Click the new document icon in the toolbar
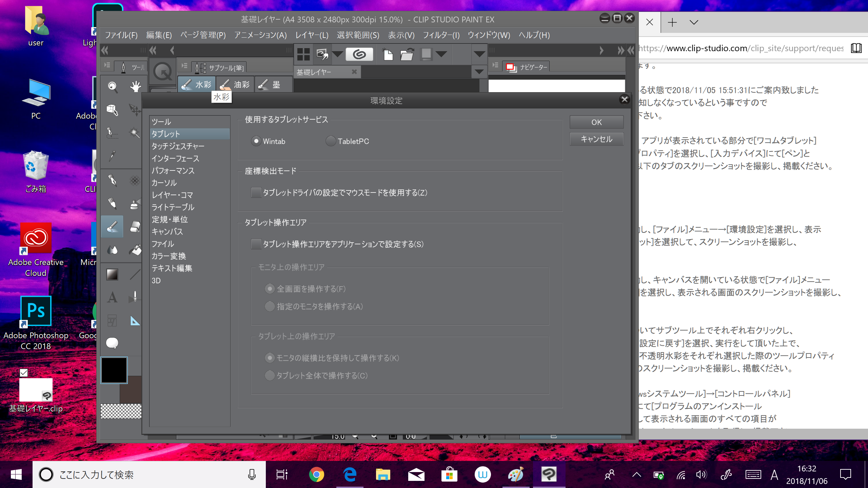 click(x=388, y=54)
